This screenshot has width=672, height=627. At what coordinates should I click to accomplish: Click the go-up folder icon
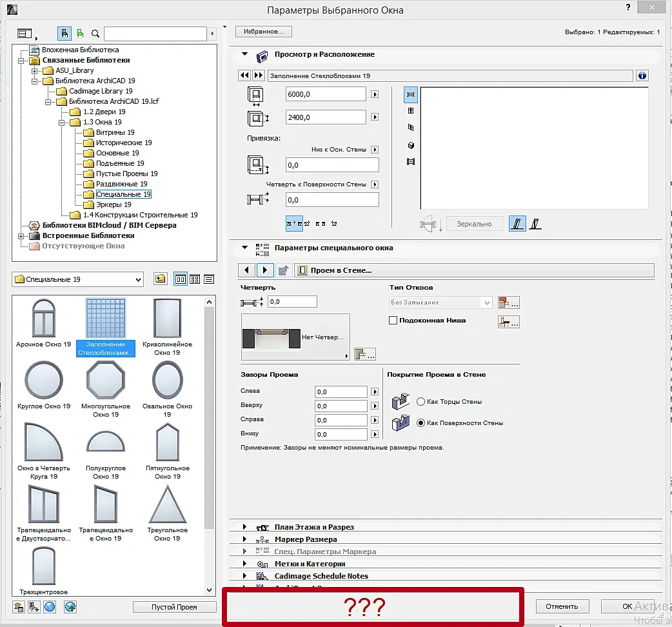161,279
